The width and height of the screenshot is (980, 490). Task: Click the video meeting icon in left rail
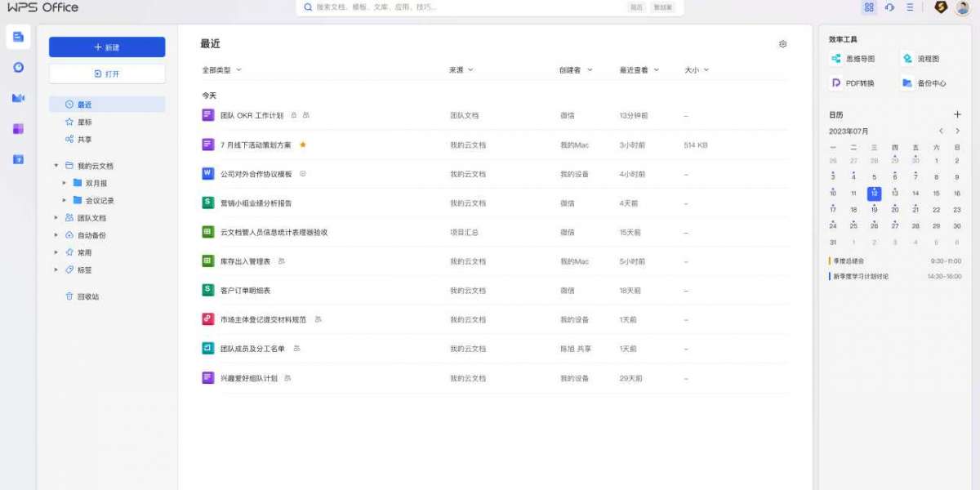click(x=18, y=98)
